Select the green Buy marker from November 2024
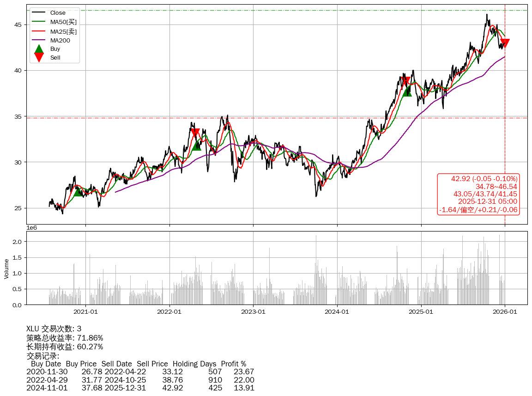This screenshot has height=396, width=532. click(x=407, y=92)
